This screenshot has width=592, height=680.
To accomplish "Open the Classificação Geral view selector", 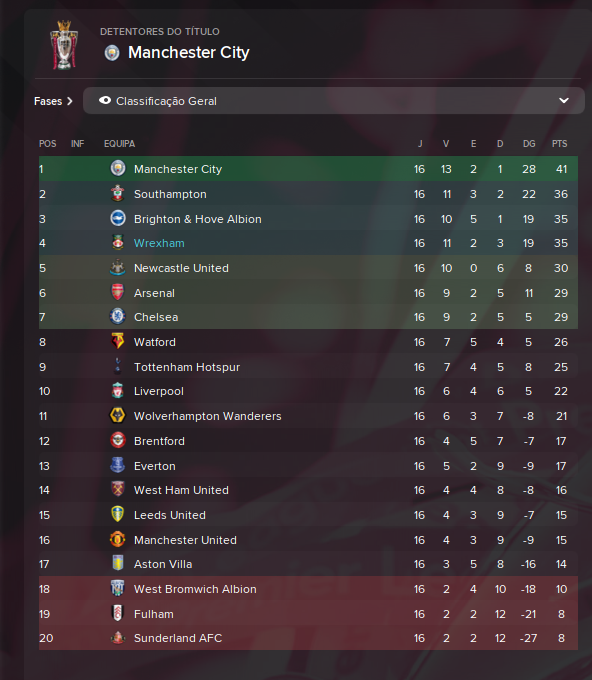I will click(334, 101).
